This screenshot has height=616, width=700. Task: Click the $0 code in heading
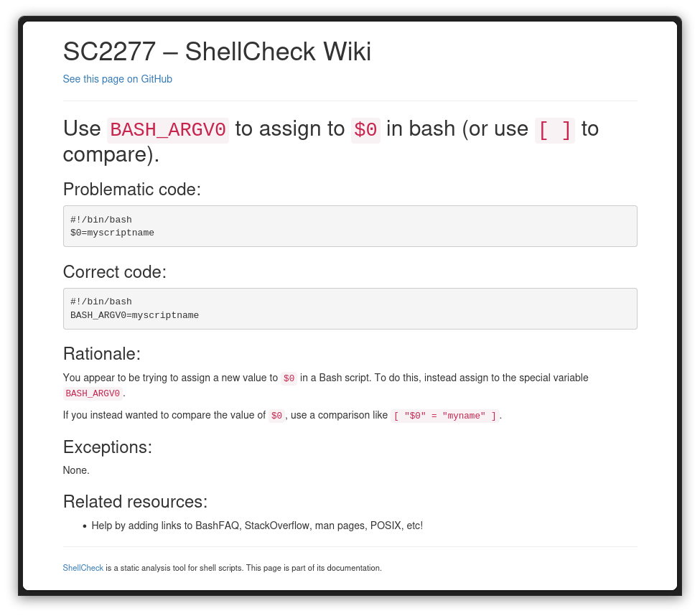[365, 130]
